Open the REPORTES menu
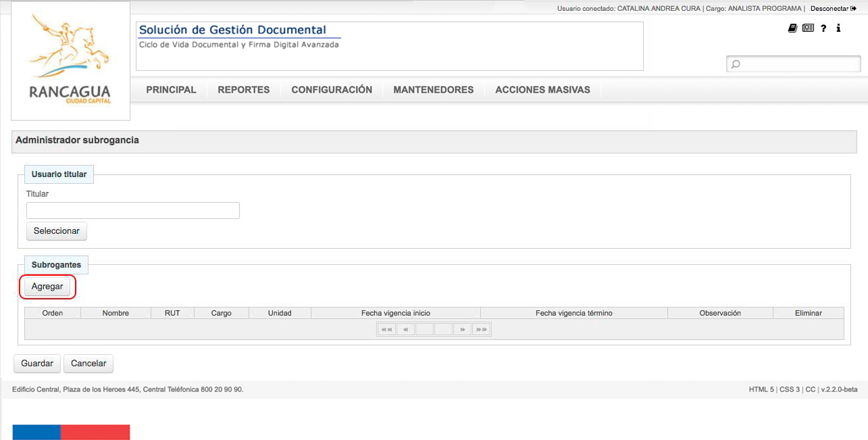The image size is (868, 440). point(244,90)
